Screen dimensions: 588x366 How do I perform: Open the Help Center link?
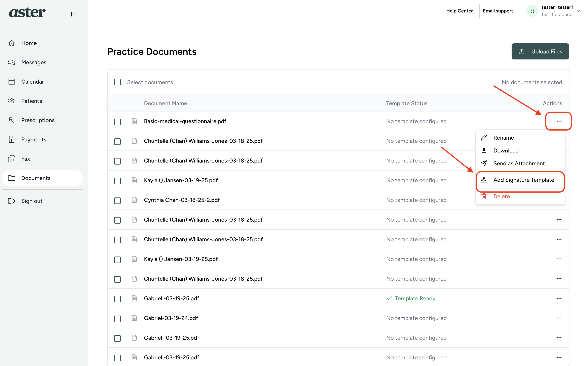point(459,11)
